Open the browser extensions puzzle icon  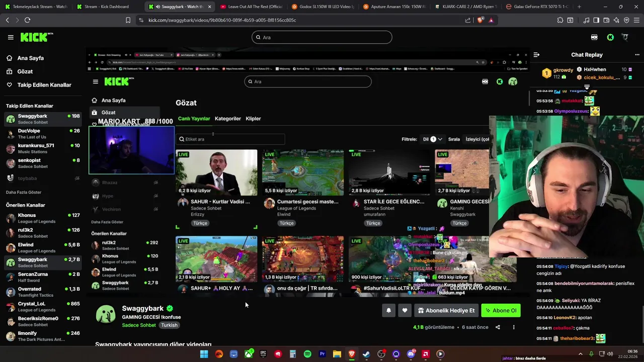(560, 20)
